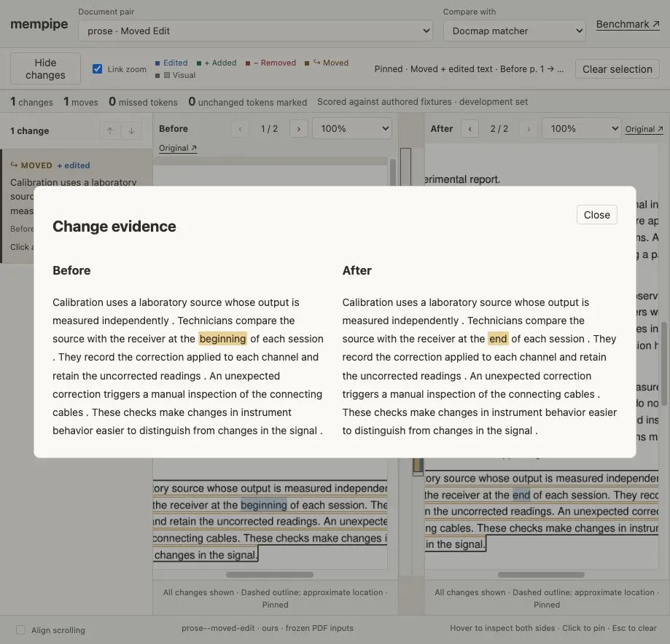Screen dimensions: 670x644
Task: Open the Before Original link
Action: [x=178, y=148]
